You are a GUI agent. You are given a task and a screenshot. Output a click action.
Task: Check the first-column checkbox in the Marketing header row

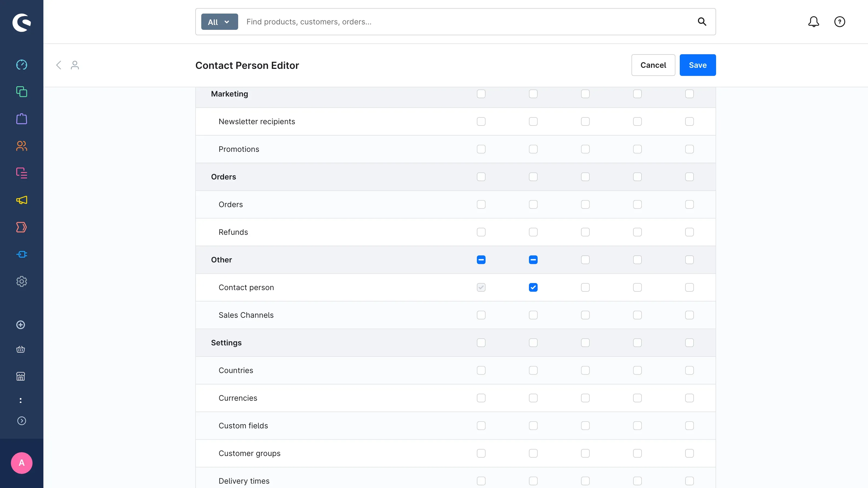[x=481, y=94]
